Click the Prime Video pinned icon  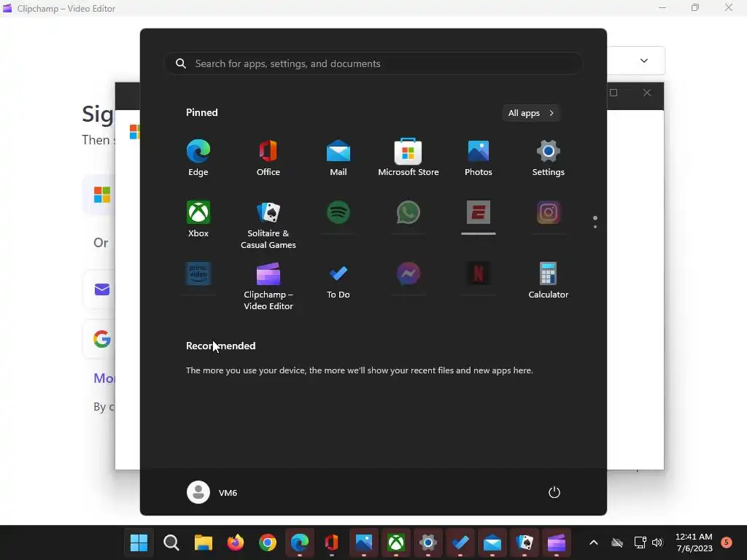click(x=198, y=273)
